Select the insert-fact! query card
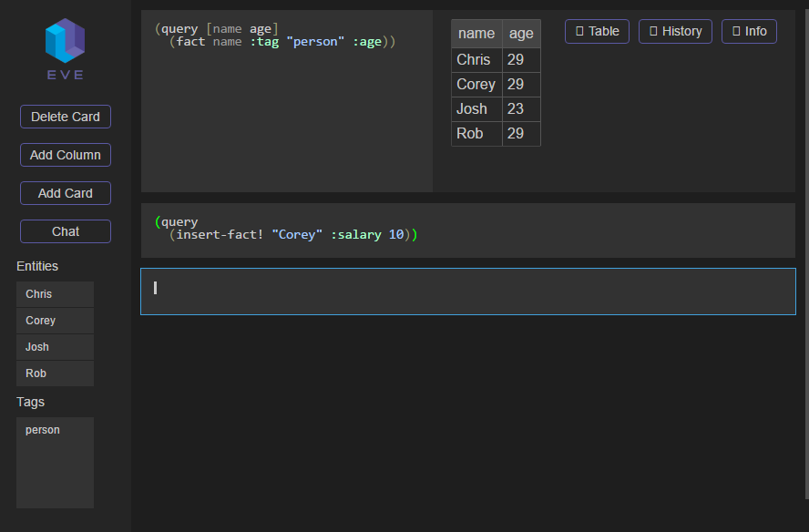Viewport: 809px width, 532px height. (467, 230)
